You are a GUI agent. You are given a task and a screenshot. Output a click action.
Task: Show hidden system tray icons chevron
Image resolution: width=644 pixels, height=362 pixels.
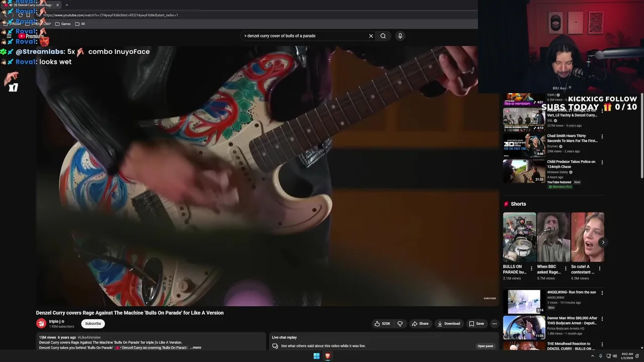592,356
